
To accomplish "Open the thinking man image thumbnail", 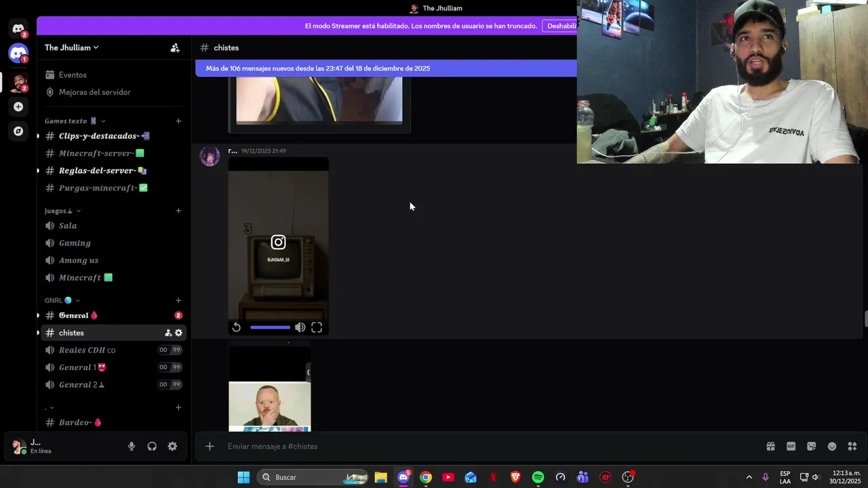I will click(270, 388).
